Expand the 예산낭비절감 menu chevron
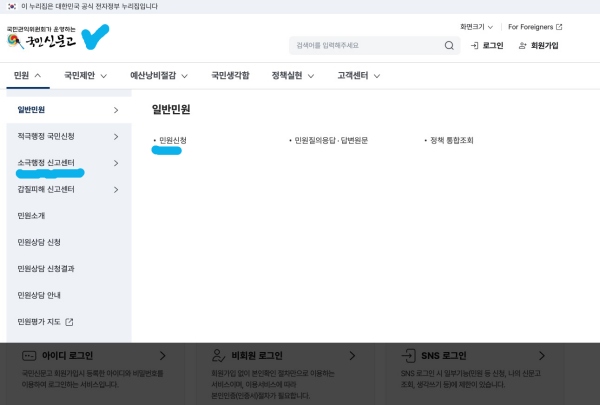 pyautogui.click(x=184, y=76)
